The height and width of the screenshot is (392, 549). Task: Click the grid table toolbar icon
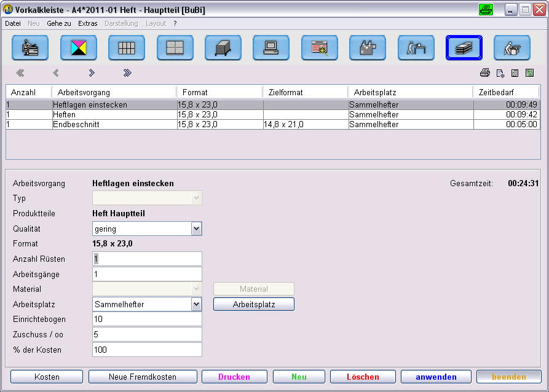[x=127, y=48]
